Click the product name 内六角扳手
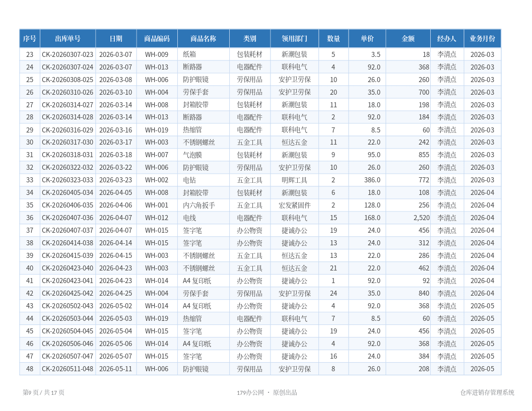This screenshot has height=411, width=532. [x=199, y=205]
